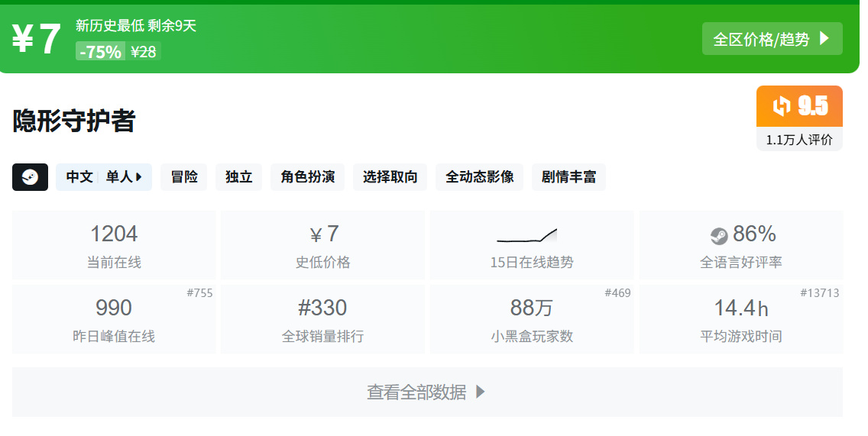The image size is (868, 436).
Task: Click the 新历史最低 剩余9天 text
Action: 136,25
